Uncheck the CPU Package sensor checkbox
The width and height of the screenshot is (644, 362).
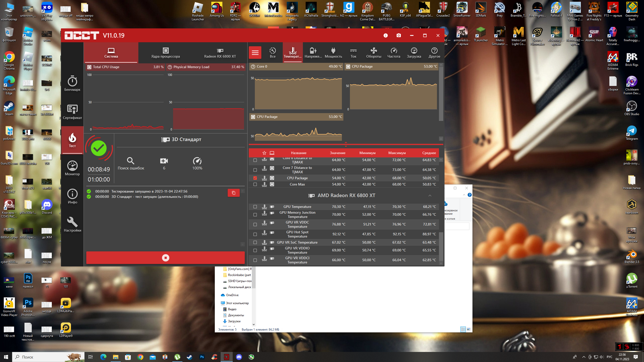click(x=255, y=178)
